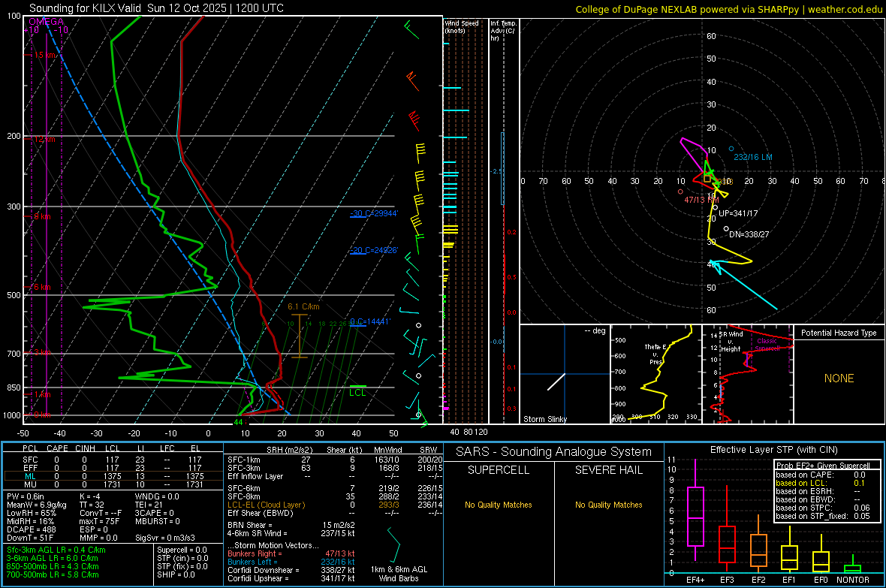
Task: Click the 'MeanW = 6.9g/kg' value
Action: (37, 505)
